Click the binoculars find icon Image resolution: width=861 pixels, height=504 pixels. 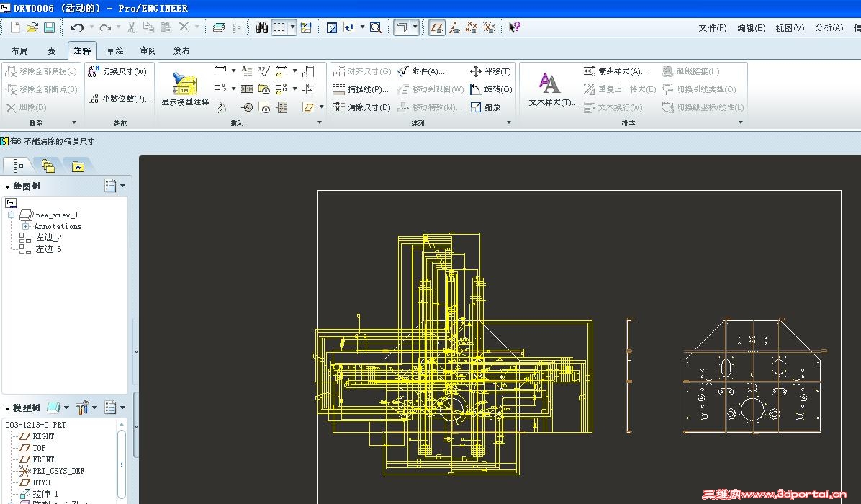pos(262,27)
